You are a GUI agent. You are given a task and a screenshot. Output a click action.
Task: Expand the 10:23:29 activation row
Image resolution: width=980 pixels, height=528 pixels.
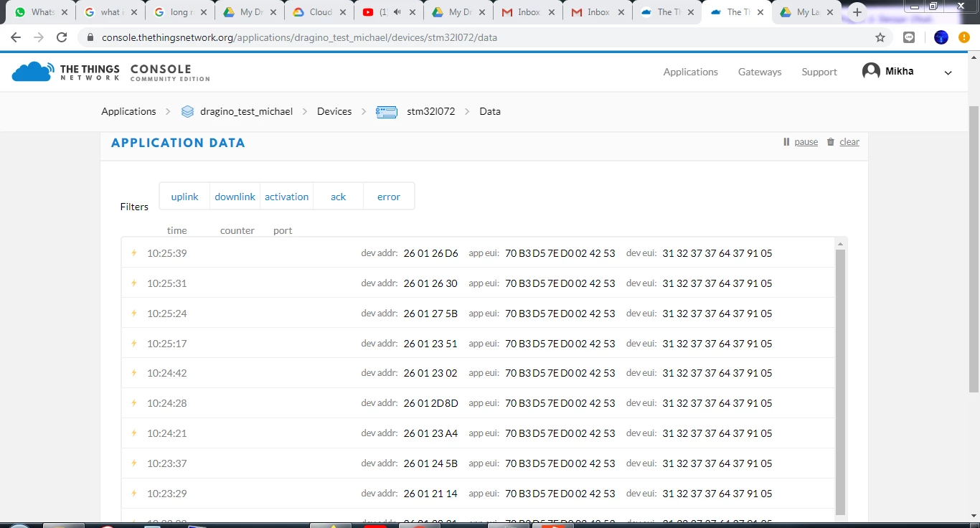point(478,494)
